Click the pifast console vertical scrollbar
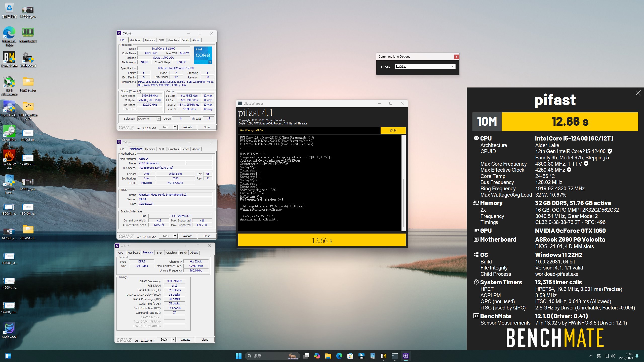The width and height of the screenshot is (644, 362). pos(404,183)
